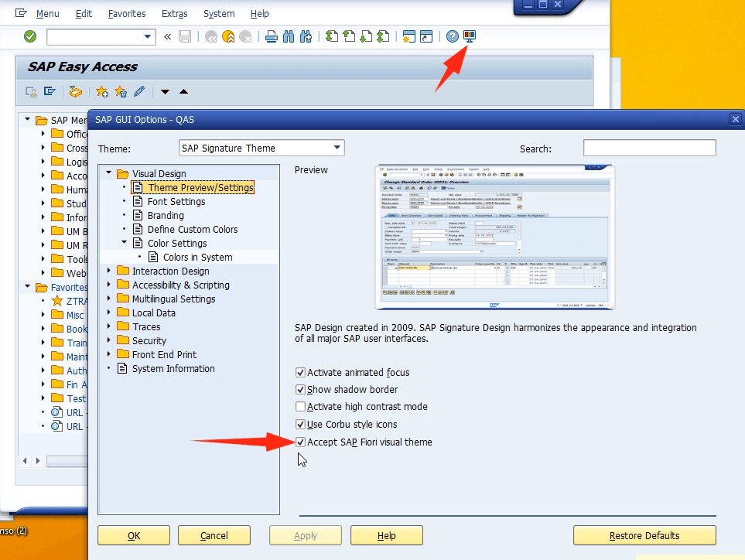Click the Generate Shortcut icon
This screenshot has width=745, height=560.
pos(426,36)
